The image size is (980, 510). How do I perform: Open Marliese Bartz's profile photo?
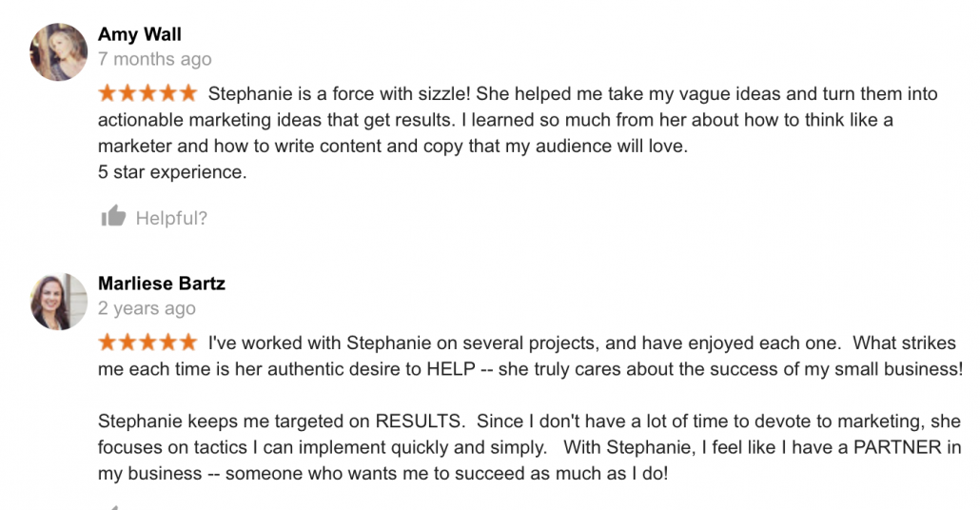pos(59,302)
